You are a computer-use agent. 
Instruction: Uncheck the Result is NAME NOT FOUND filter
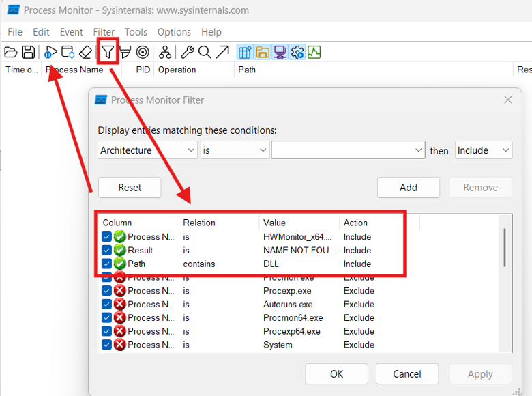point(106,250)
